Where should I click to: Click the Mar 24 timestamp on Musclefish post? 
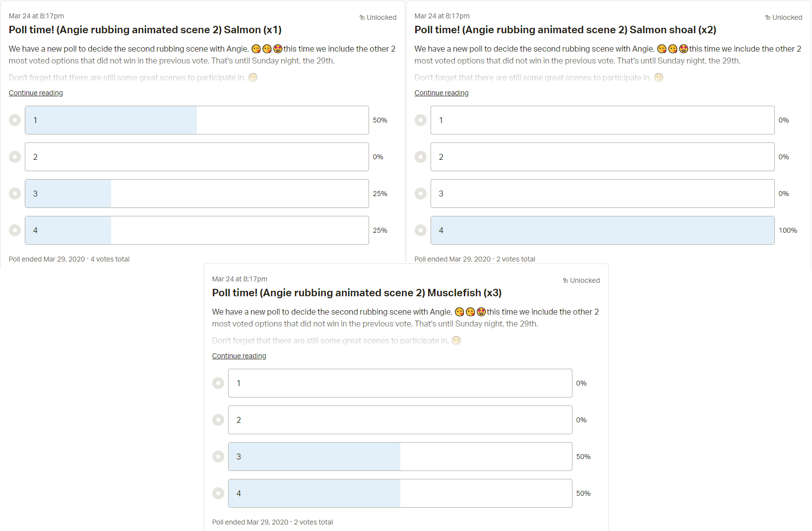point(240,279)
